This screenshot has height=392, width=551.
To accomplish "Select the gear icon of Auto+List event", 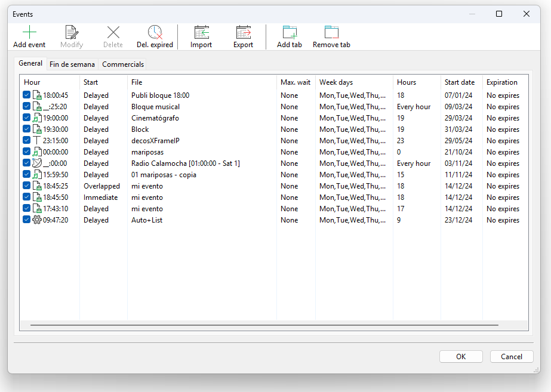I will [37, 220].
